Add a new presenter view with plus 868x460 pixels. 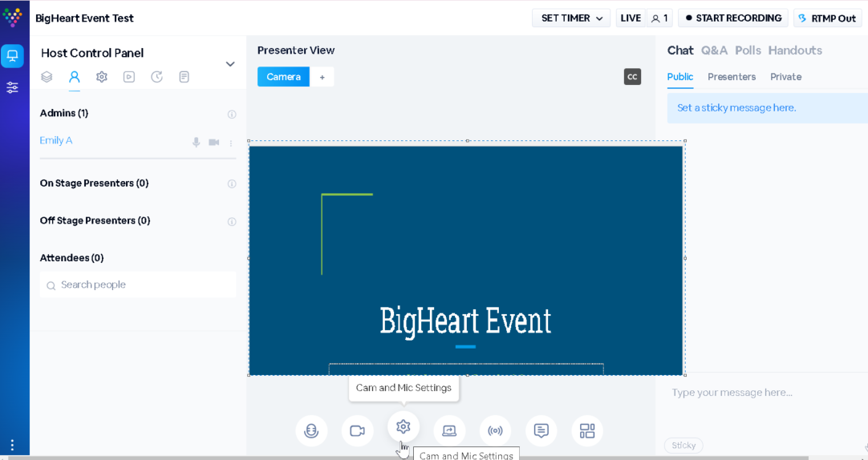click(322, 77)
